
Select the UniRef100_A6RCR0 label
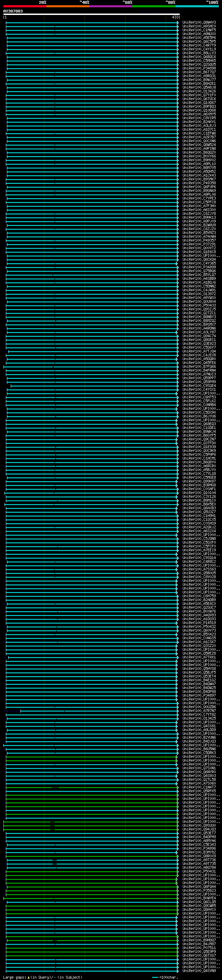pos(199,466)
